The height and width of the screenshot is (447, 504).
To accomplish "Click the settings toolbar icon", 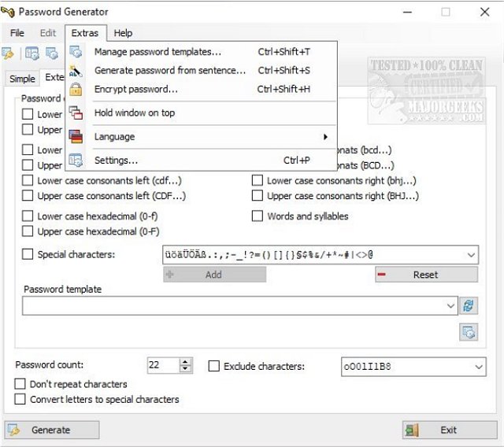I will point(31,54).
